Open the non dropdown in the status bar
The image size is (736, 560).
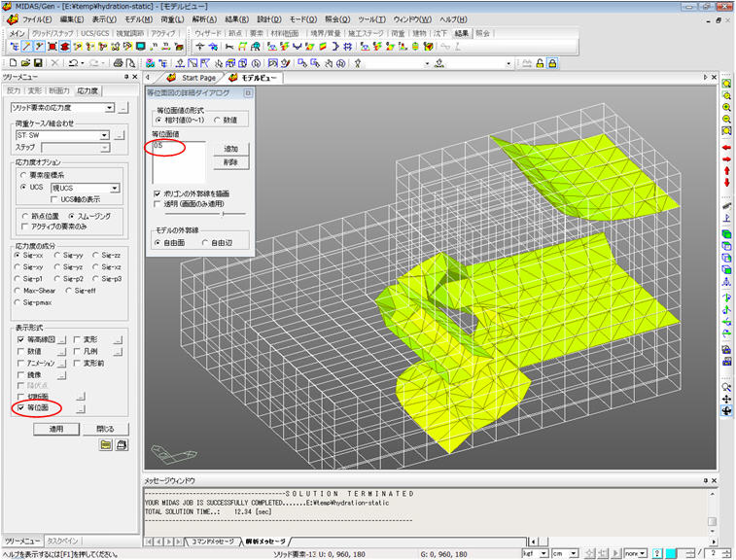(643, 554)
